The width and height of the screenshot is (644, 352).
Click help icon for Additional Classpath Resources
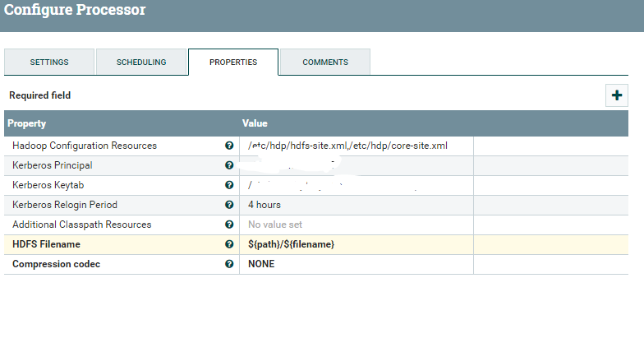229,225
